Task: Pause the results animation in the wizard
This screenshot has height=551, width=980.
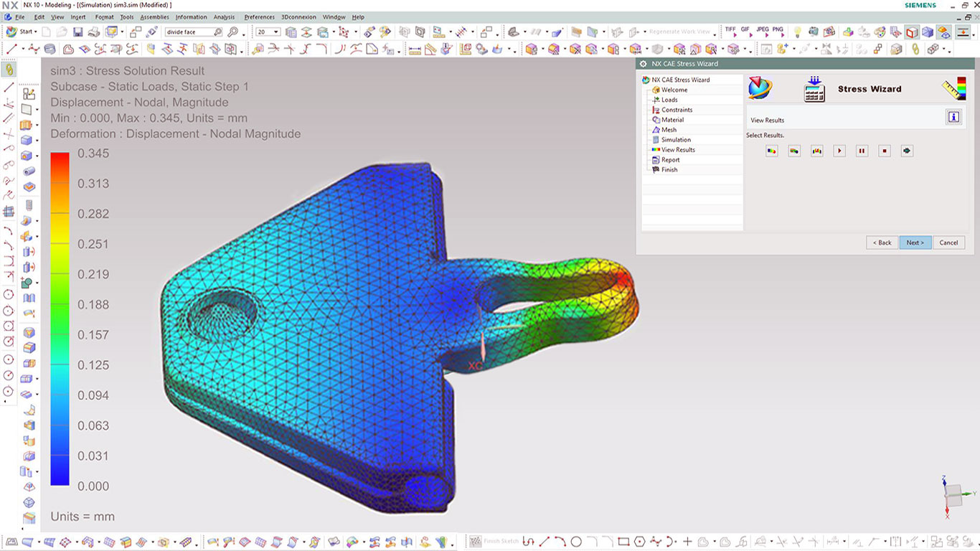Action: (x=862, y=151)
